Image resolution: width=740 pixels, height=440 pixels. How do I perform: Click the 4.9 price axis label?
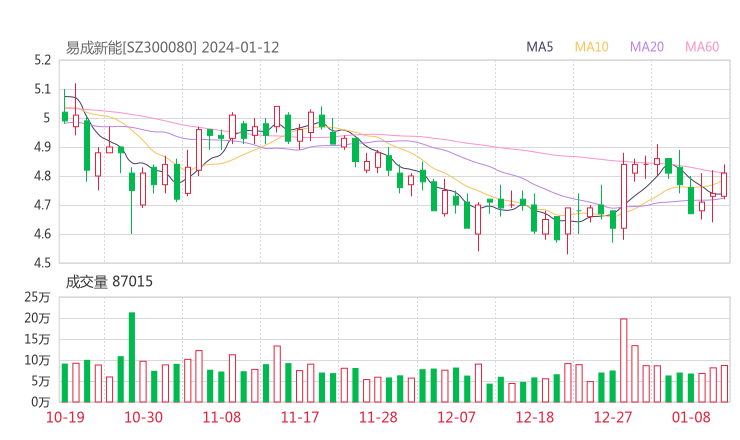tap(42, 147)
